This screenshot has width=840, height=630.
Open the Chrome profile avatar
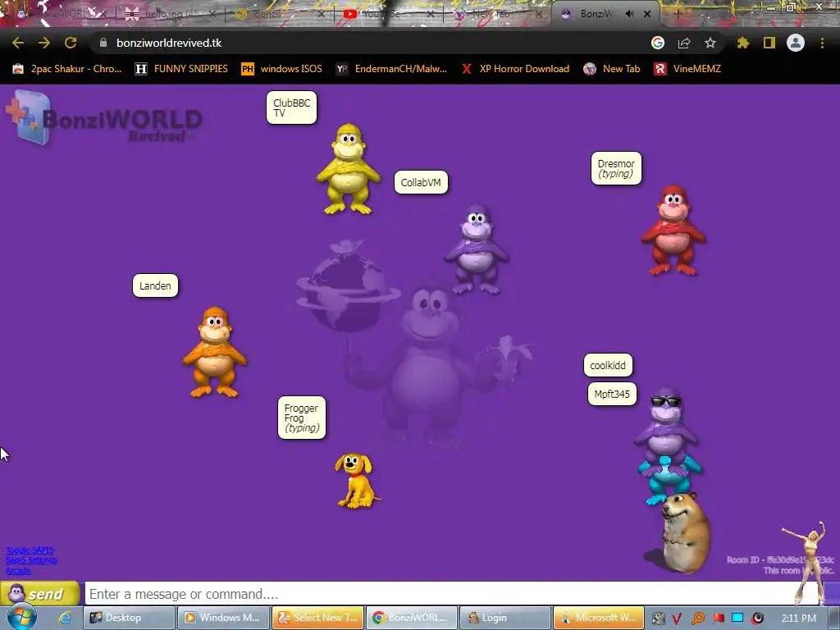coord(796,43)
